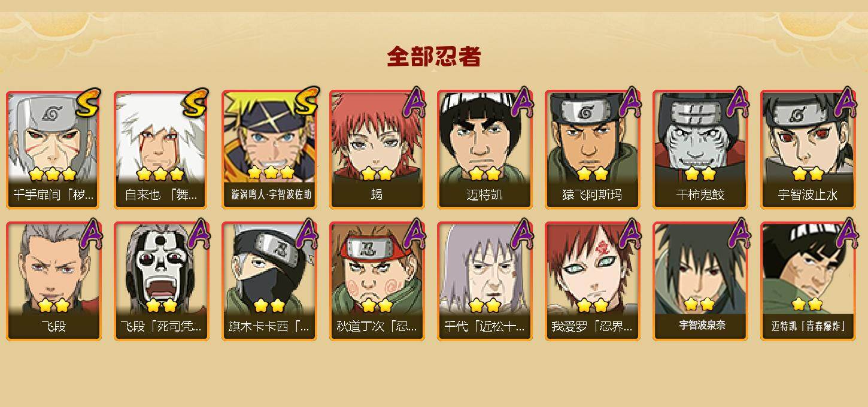The height and width of the screenshot is (407, 868).
Task: Click the 飞段 ninja card
Action: [54, 281]
